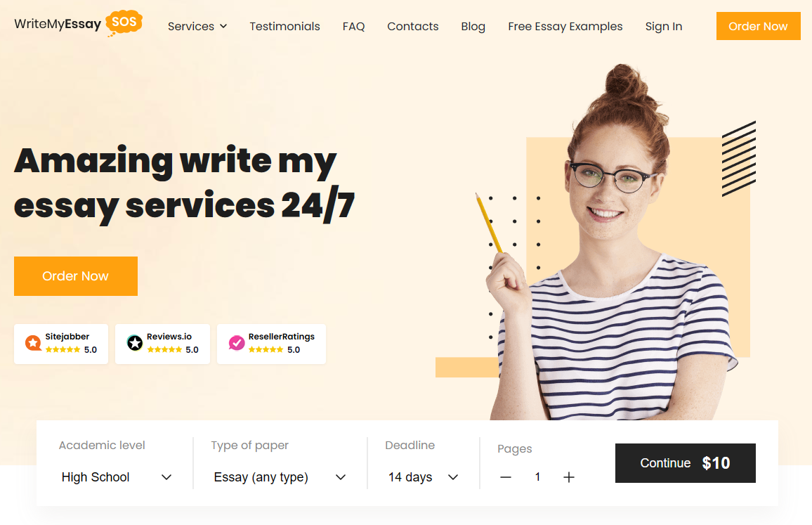Click the ResellerRatings checkmark icon
The height and width of the screenshot is (525, 812).
click(237, 342)
